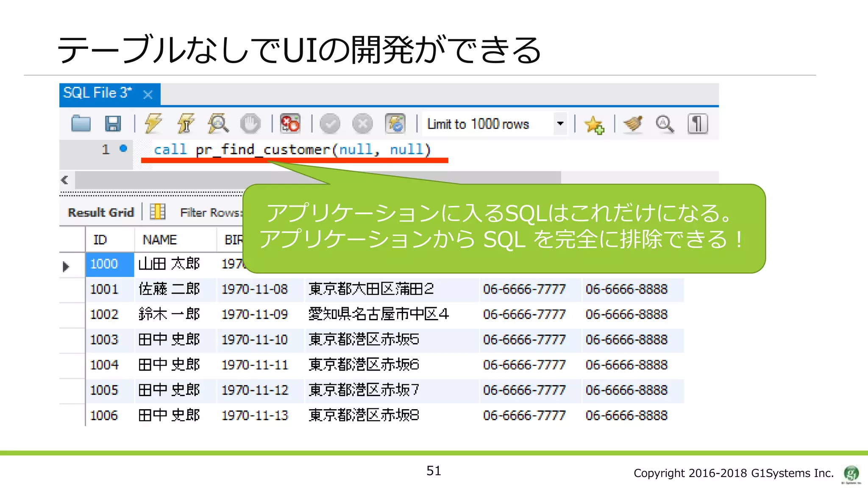This screenshot has width=868, height=488.
Task: Click the Result Grid label
Action: 101,212
